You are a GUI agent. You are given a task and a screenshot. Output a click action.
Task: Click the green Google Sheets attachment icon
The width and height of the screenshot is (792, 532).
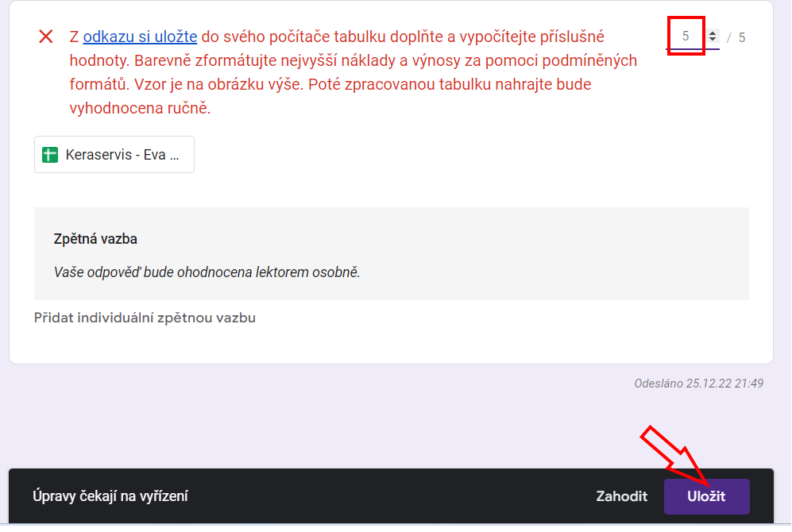coord(51,154)
